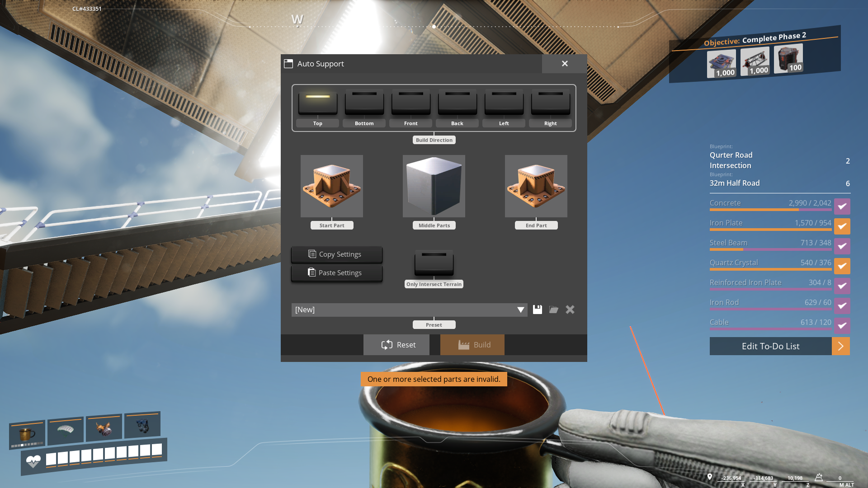
Task: Click the Edit To-Do List button
Action: pyautogui.click(x=770, y=346)
